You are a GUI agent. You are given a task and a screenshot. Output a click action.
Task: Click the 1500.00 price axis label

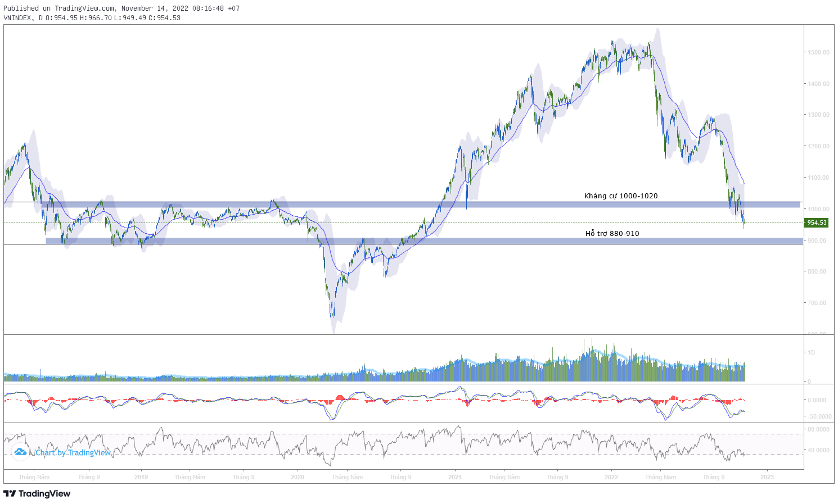pos(818,52)
